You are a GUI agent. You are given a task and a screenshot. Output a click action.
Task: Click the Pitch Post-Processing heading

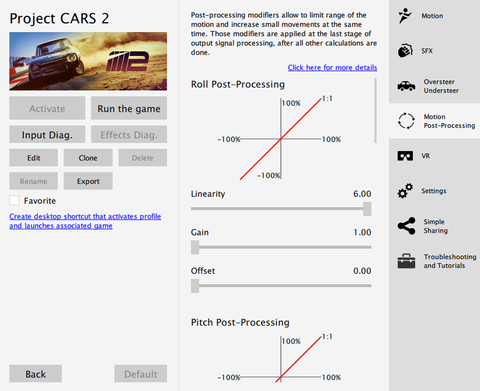tap(240, 322)
